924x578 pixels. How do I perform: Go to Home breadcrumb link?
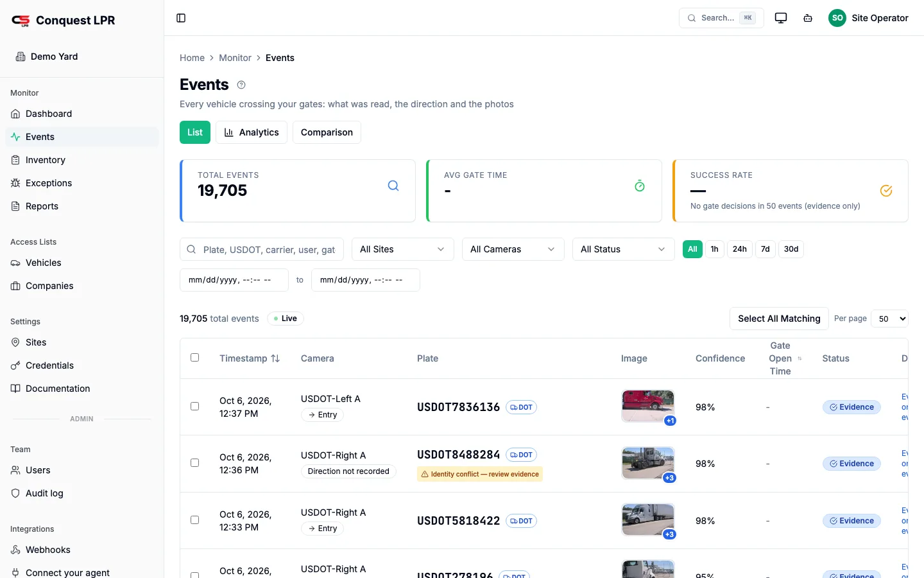pyautogui.click(x=192, y=58)
